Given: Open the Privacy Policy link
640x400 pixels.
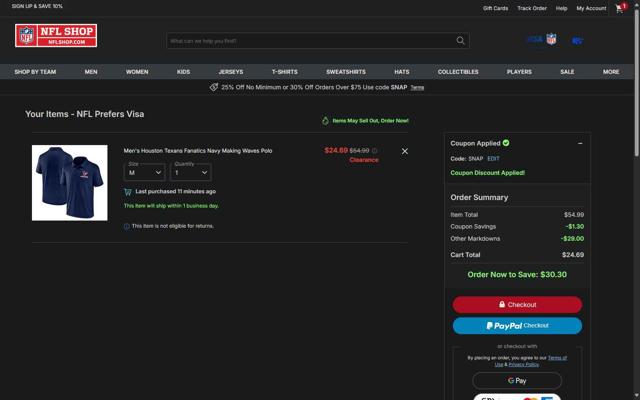Looking at the screenshot, I should click(524, 364).
